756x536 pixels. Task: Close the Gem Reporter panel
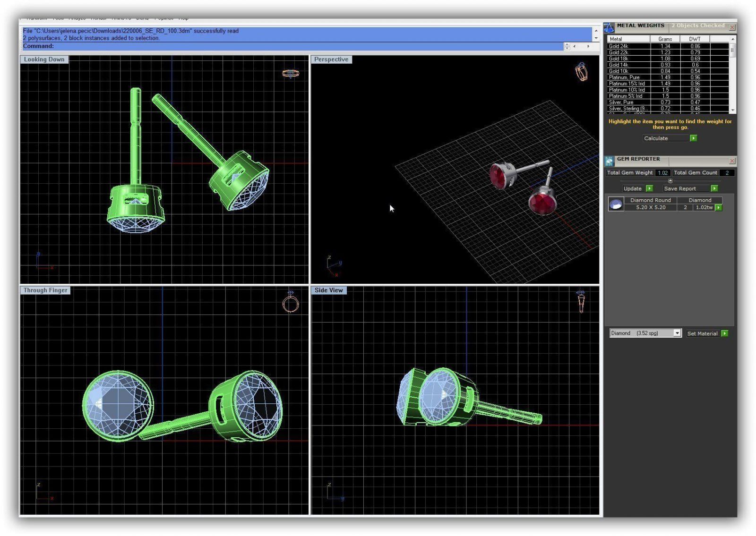(732, 161)
